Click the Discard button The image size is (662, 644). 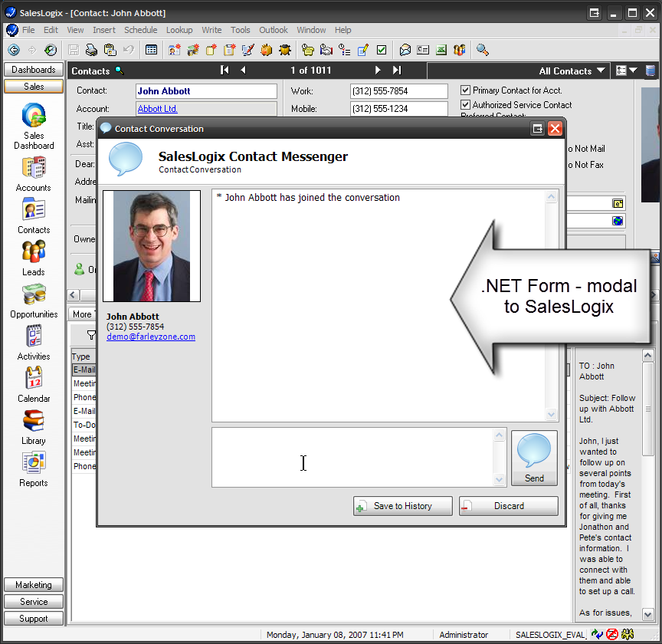[509, 506]
